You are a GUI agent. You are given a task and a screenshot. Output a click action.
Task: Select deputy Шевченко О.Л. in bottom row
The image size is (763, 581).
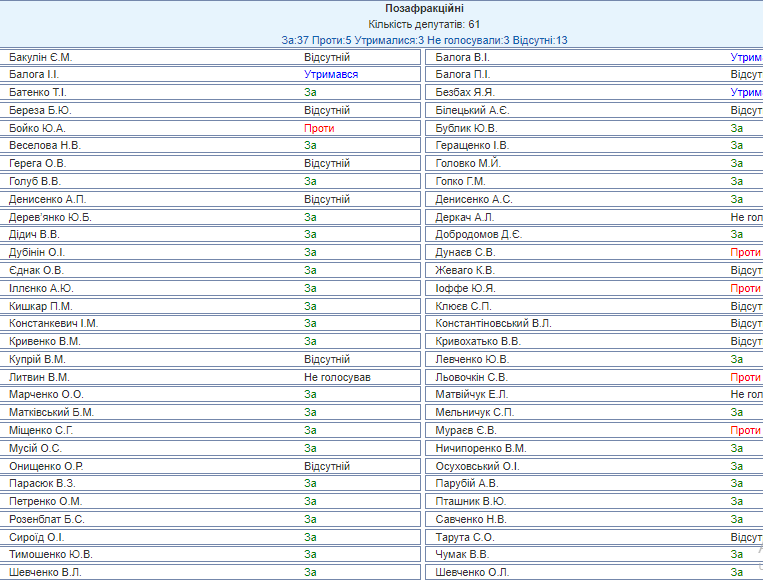pos(472,572)
